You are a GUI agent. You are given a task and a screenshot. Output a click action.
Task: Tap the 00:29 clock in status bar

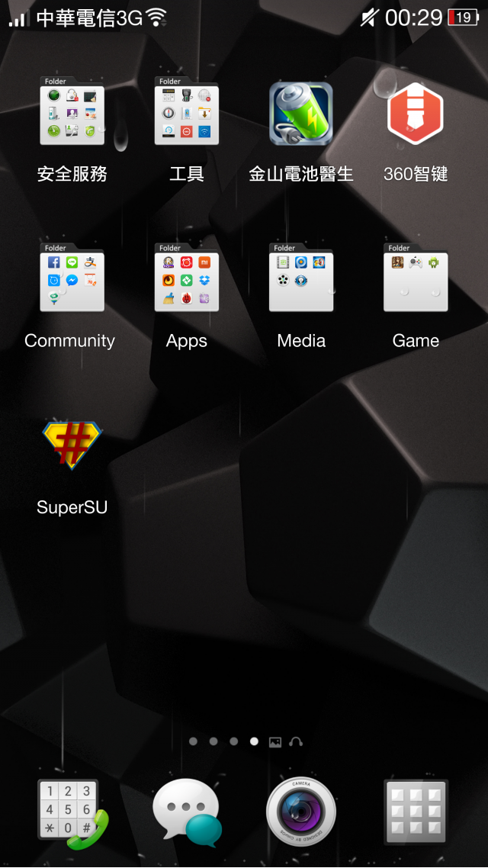413,18
